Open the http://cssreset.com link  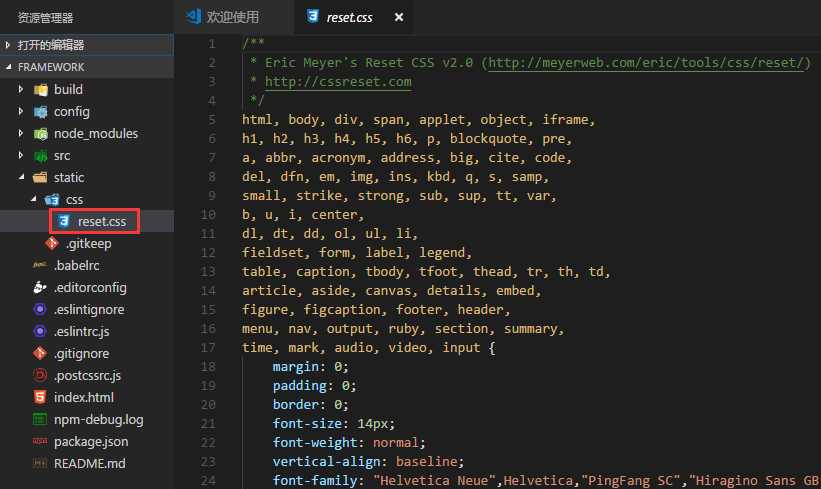pyautogui.click(x=338, y=82)
